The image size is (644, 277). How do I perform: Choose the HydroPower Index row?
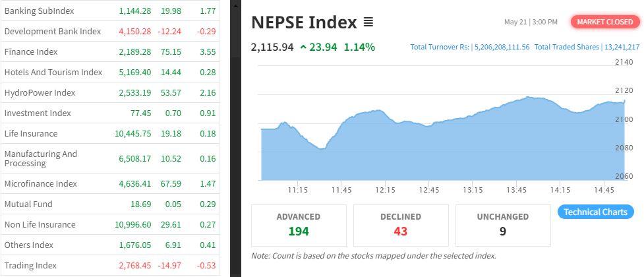pos(40,93)
